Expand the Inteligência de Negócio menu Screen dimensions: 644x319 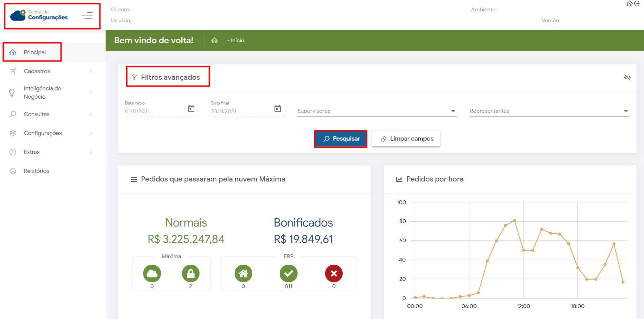tap(42, 92)
